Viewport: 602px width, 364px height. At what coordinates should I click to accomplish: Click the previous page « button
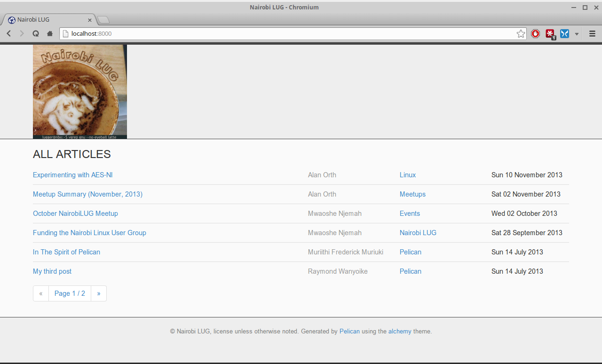coord(41,293)
